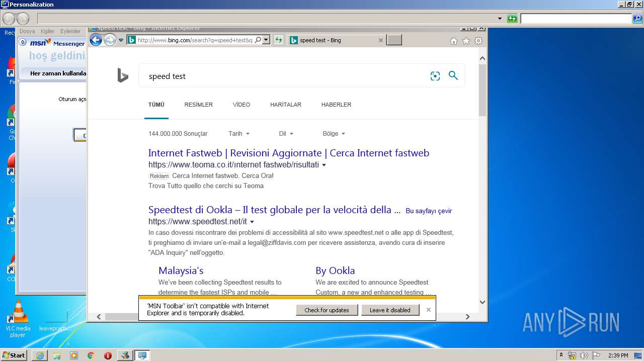644x362 pixels.
Task: Expand the Bölge filter dropdown
Action: coord(334,134)
